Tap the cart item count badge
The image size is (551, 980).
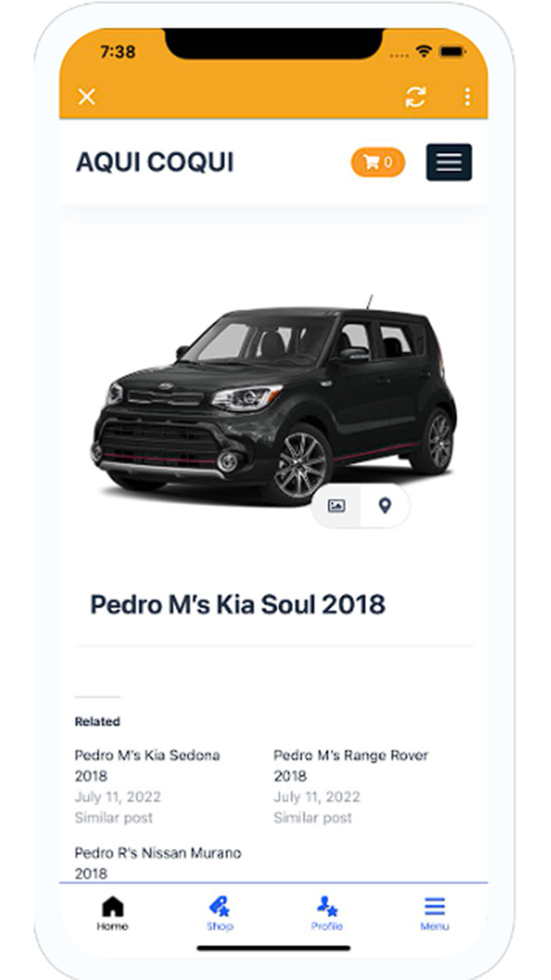coord(390,161)
